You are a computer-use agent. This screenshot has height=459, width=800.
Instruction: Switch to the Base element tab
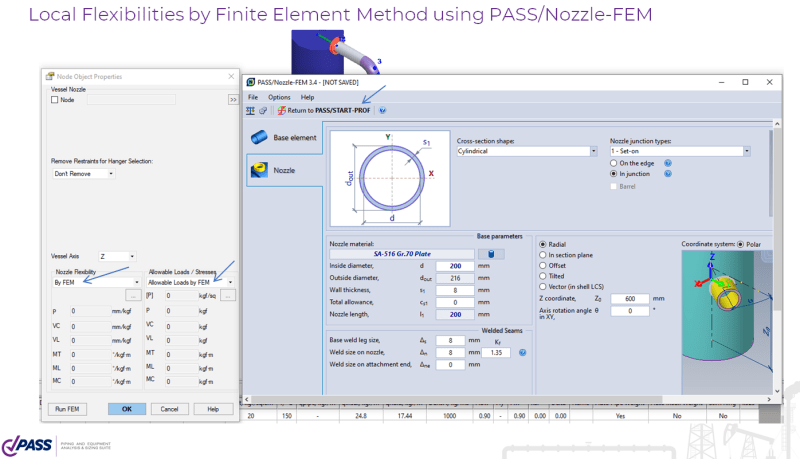click(x=284, y=138)
